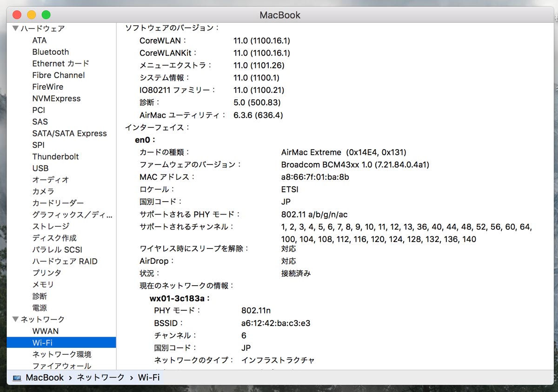Select ファイアウォール in the sidebar

pos(62,366)
